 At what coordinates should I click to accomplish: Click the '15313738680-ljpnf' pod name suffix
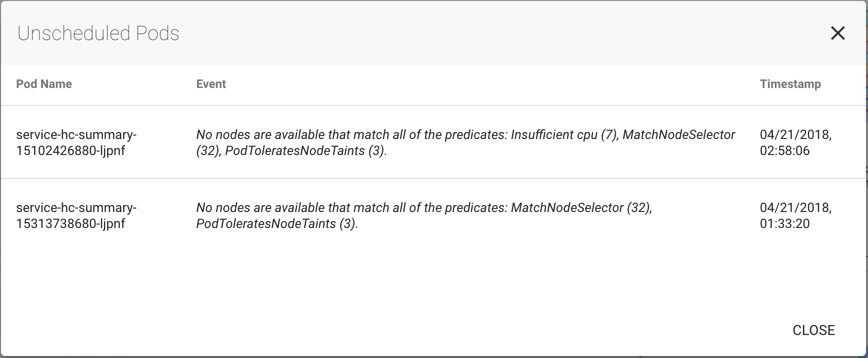click(x=71, y=224)
